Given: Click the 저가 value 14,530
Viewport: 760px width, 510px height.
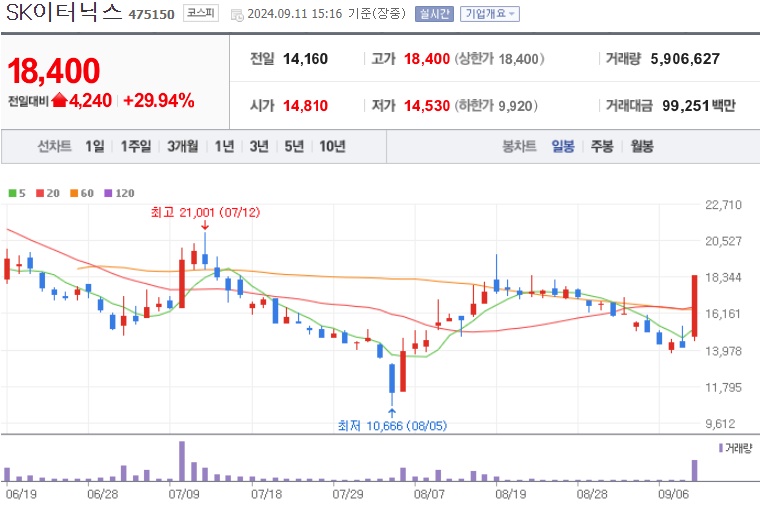Looking at the screenshot, I should [427, 105].
